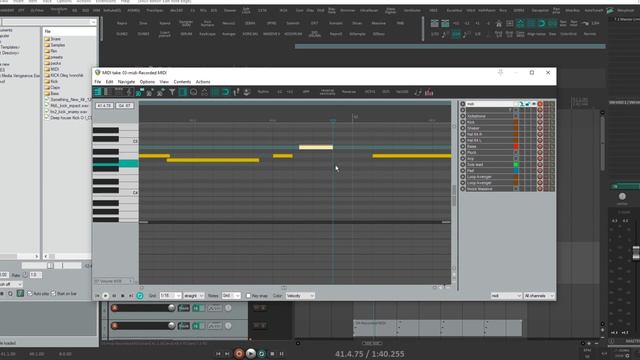Click the note icon beside the red bar-chart icon

click(418, 92)
